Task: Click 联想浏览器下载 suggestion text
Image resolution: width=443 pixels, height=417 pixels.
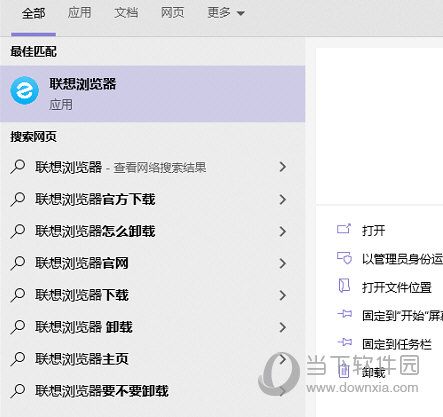Action: tap(82, 295)
